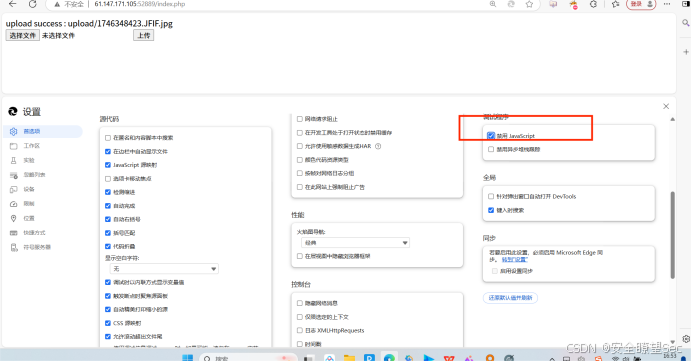
Task: Toggle the 代码折叠 checkbox
Action: pyautogui.click(x=108, y=246)
